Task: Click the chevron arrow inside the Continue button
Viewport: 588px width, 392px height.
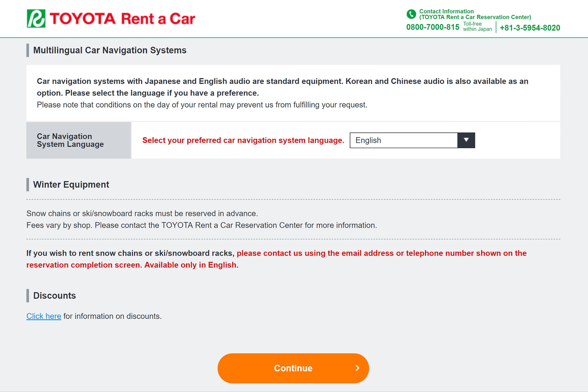Action: (357, 368)
